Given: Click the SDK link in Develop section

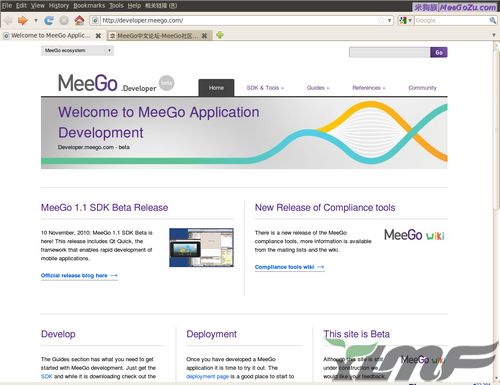Looking at the screenshot, I should click(47, 376).
